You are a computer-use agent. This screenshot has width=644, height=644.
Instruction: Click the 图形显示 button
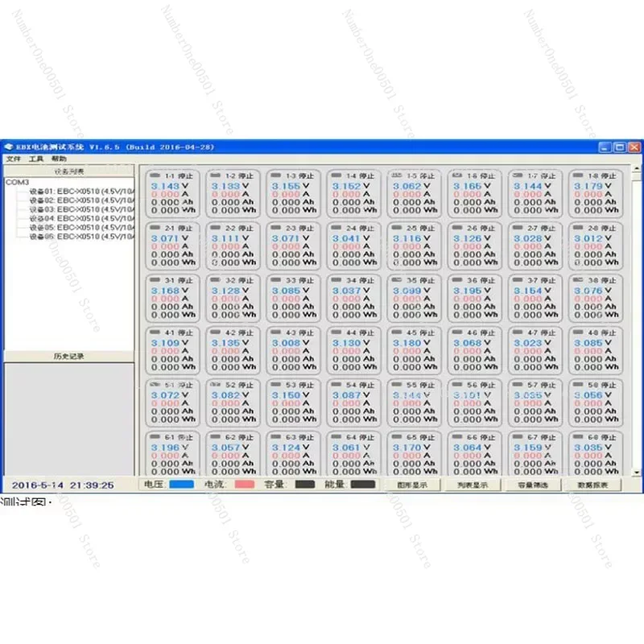412,485
